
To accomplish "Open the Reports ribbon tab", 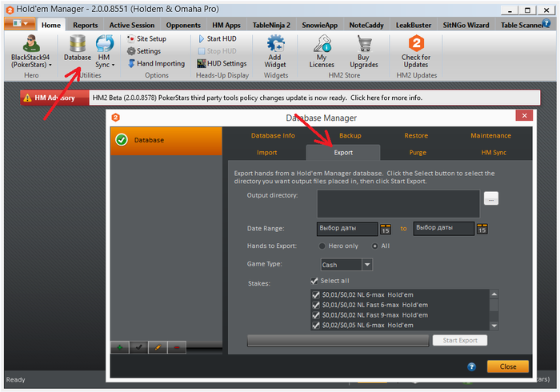I will click(x=86, y=25).
